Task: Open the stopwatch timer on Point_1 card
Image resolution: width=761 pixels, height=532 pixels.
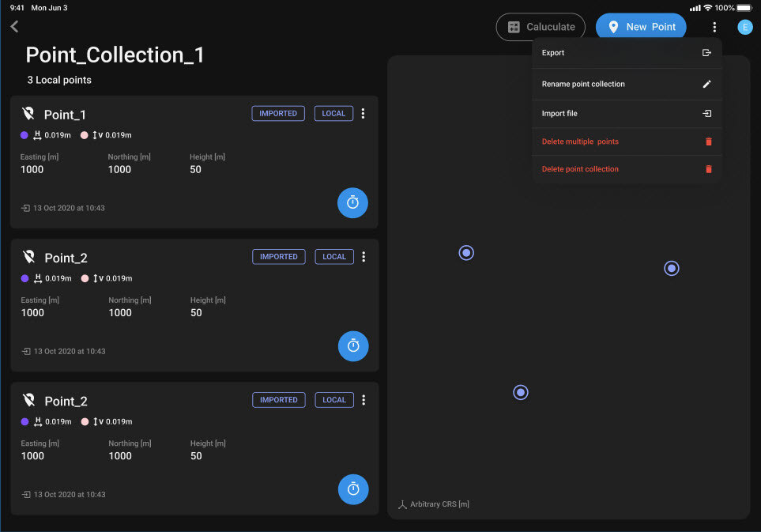Action: 352,203
